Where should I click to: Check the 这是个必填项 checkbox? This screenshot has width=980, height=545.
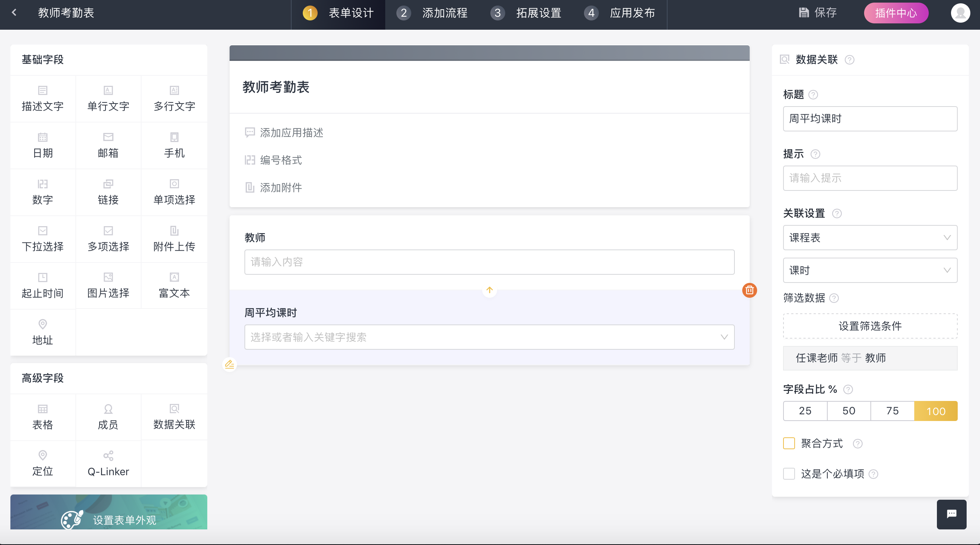pos(789,474)
